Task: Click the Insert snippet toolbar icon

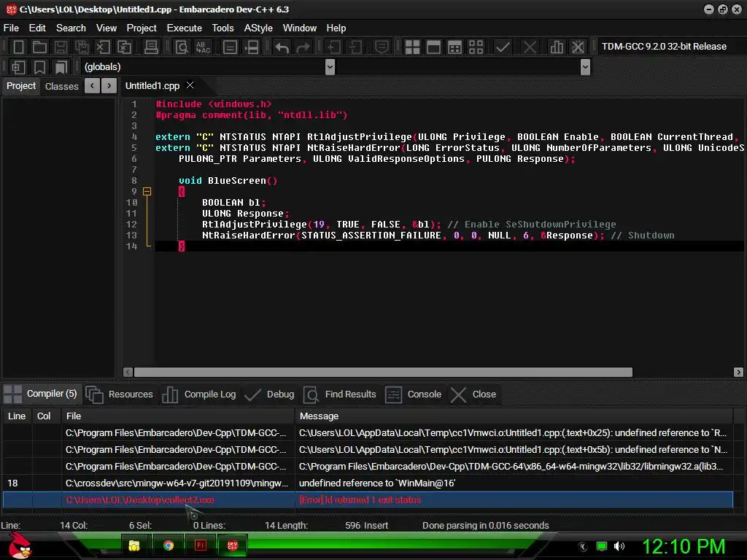Action: pyautogui.click(x=18, y=67)
